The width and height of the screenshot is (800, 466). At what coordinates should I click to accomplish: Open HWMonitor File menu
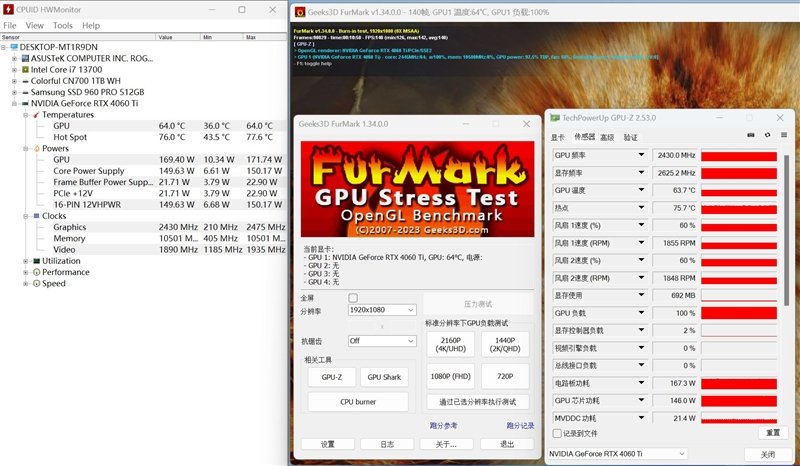(10, 26)
